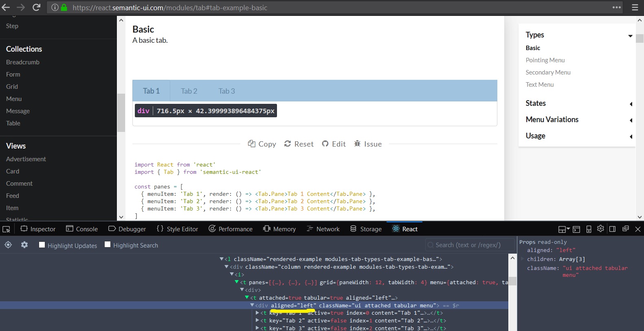The width and height of the screenshot is (644, 331).
Task: Open the Network devtools tab
Action: point(323,229)
